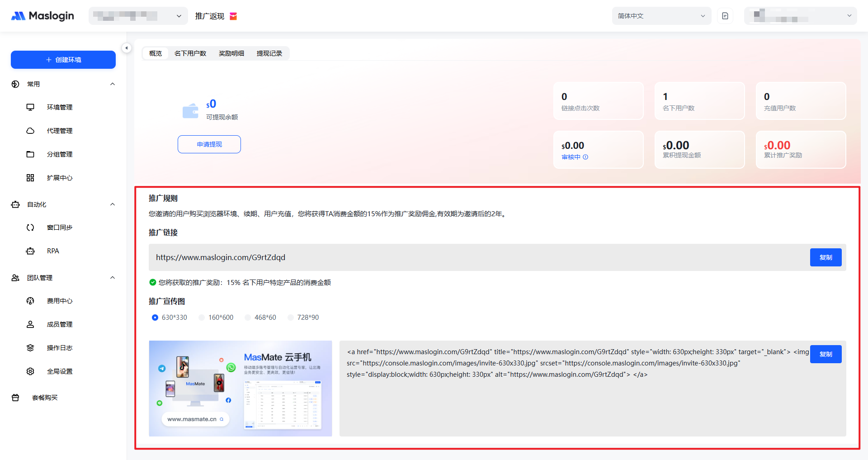Screen dimensions: 868x460
Task: Open 扩展中心 grid icon
Action: [x=30, y=178]
